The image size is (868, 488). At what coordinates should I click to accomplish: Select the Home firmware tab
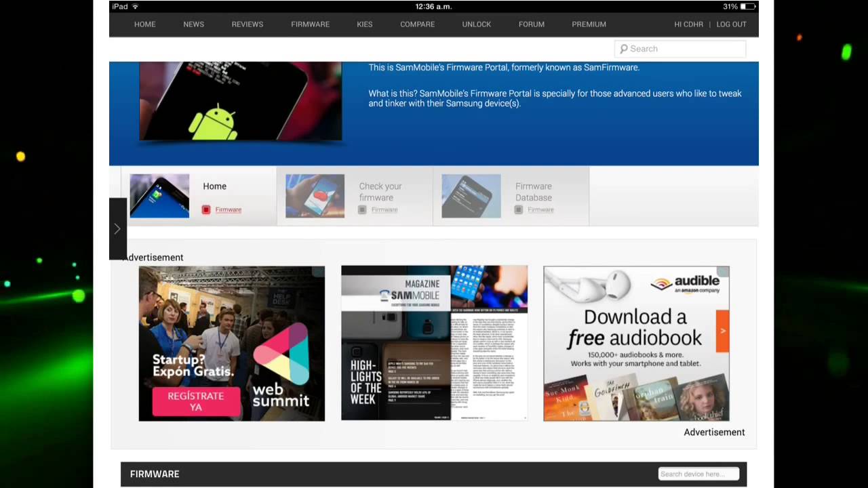199,196
